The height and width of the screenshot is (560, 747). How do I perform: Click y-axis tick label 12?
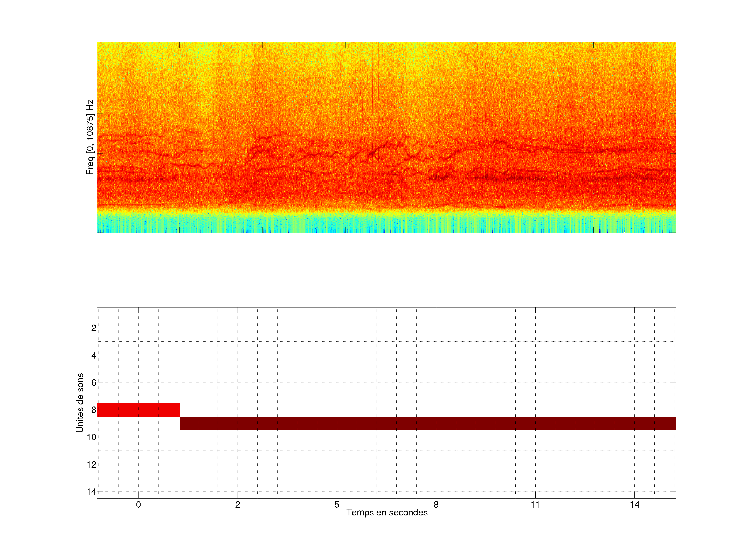point(92,465)
